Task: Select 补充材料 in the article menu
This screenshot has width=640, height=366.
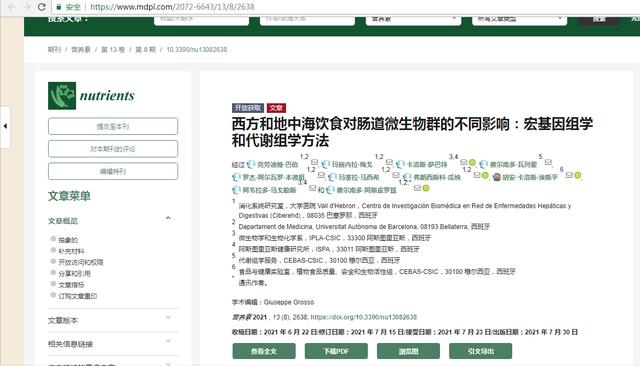Action: [x=71, y=251]
